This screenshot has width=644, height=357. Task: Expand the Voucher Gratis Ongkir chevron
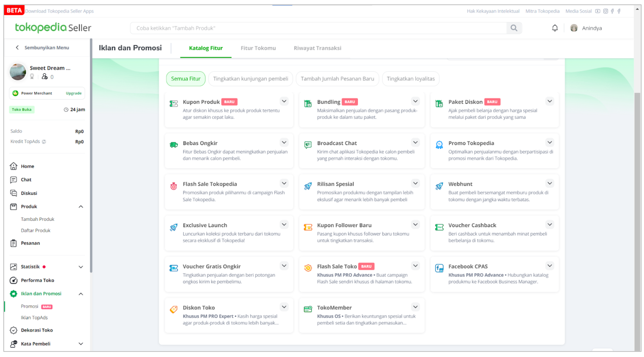tap(284, 266)
